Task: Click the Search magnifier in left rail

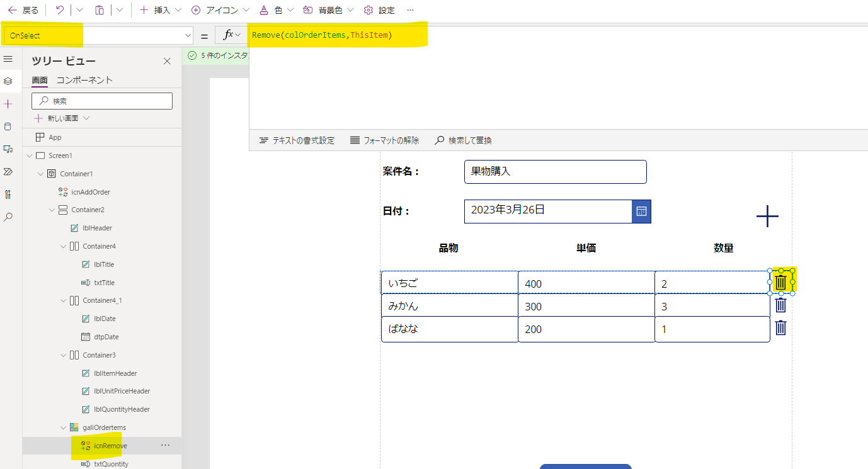Action: point(8,217)
